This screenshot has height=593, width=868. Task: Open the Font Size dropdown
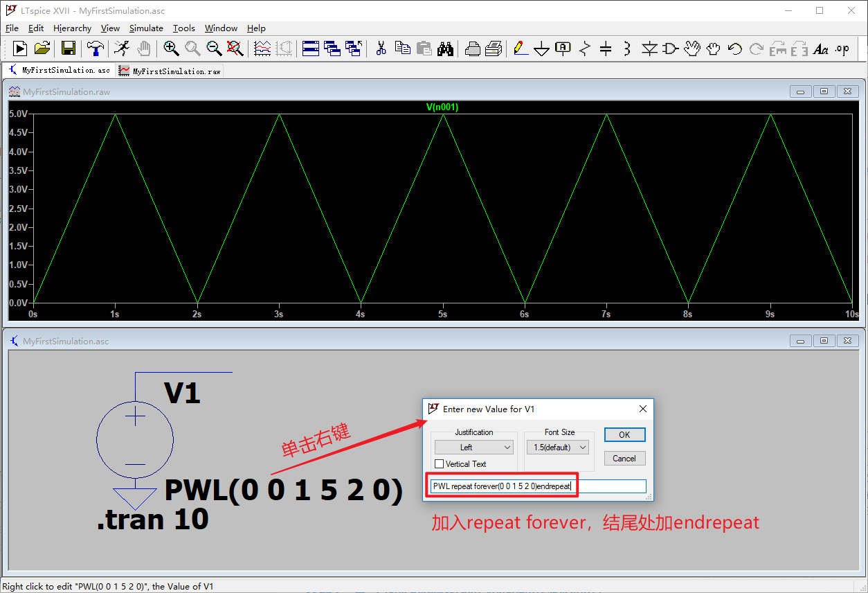(x=557, y=447)
